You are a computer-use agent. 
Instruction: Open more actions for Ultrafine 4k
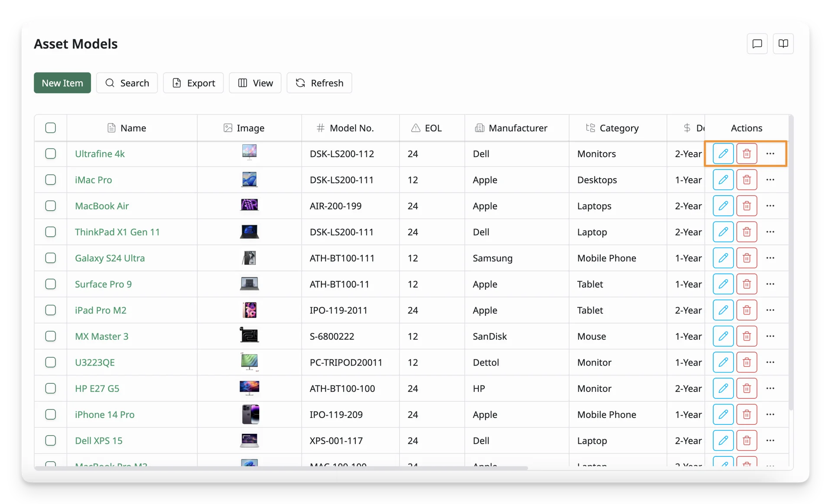(x=770, y=154)
